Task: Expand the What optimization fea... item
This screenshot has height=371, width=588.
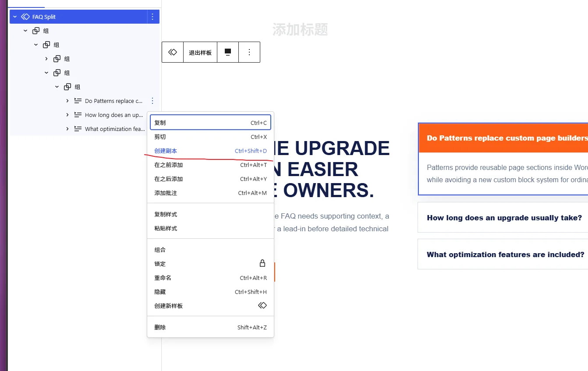Action: (x=67, y=129)
